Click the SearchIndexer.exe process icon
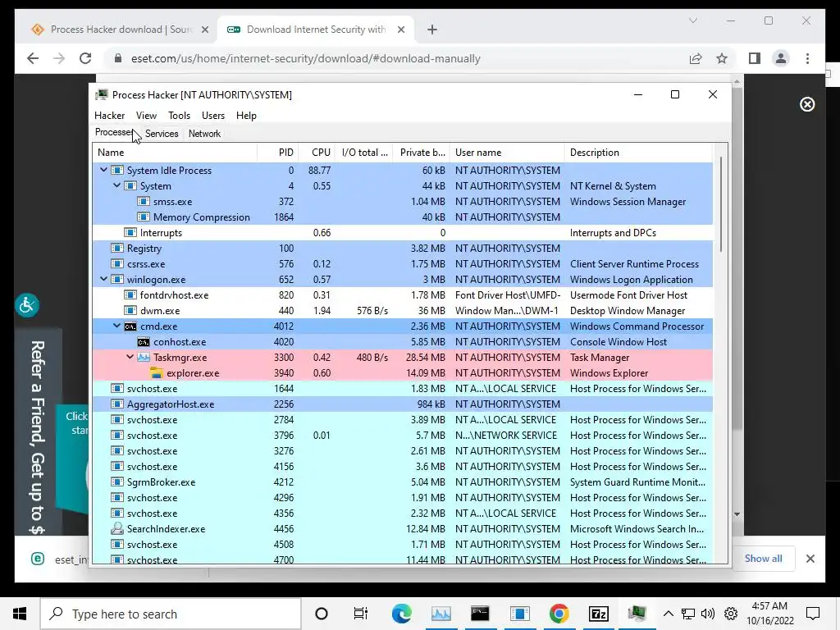Viewport: 840px width, 630px height. click(x=116, y=529)
